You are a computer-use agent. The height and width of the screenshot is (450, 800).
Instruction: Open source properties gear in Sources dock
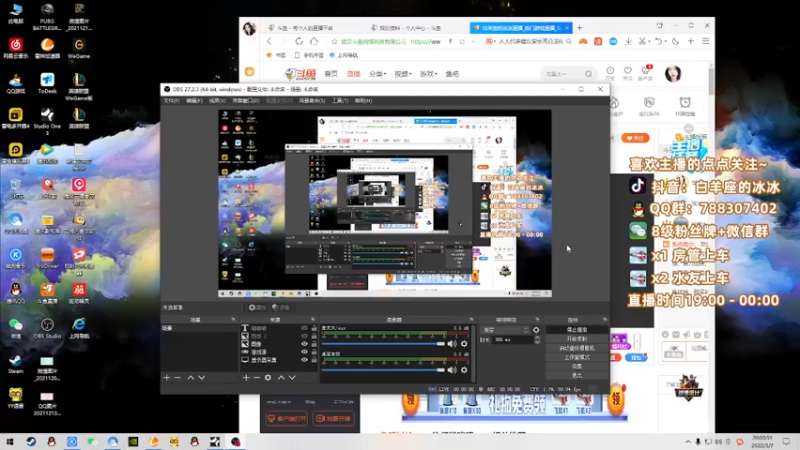268,378
